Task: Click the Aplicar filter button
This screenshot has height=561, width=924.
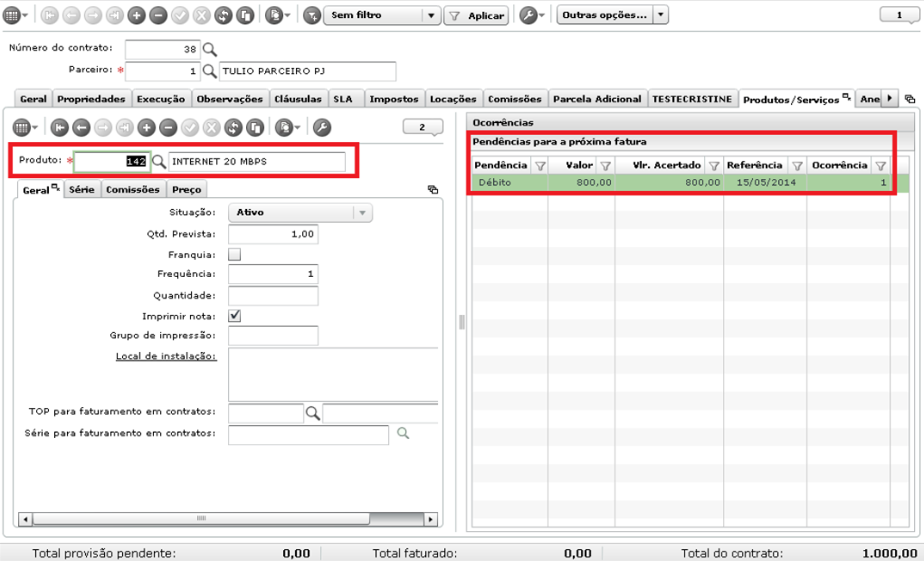Action: (476, 16)
